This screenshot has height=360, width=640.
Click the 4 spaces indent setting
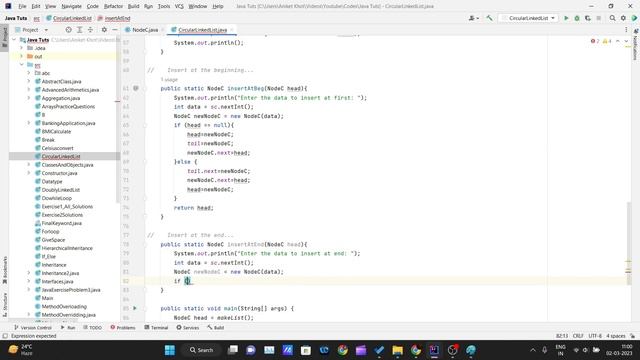pyautogui.click(x=616, y=336)
